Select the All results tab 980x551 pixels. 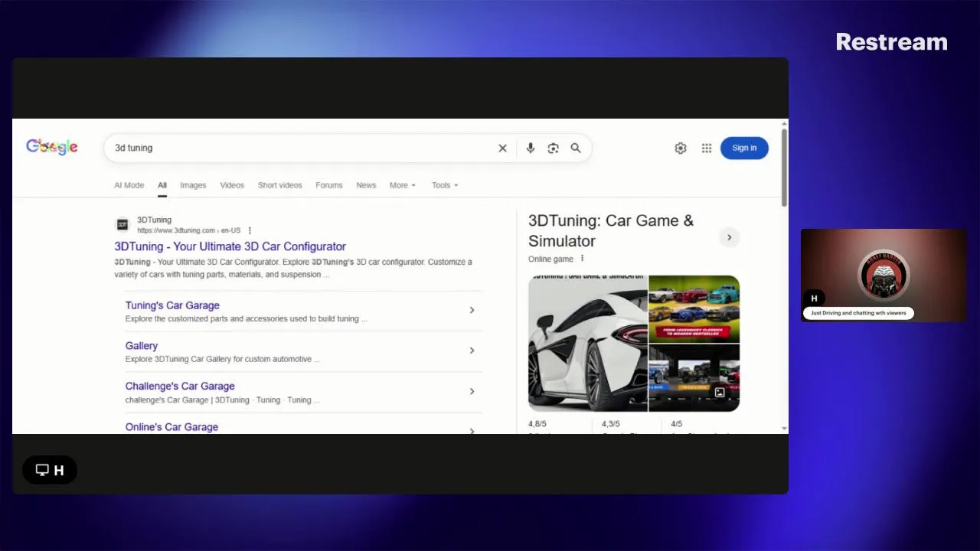[162, 185]
